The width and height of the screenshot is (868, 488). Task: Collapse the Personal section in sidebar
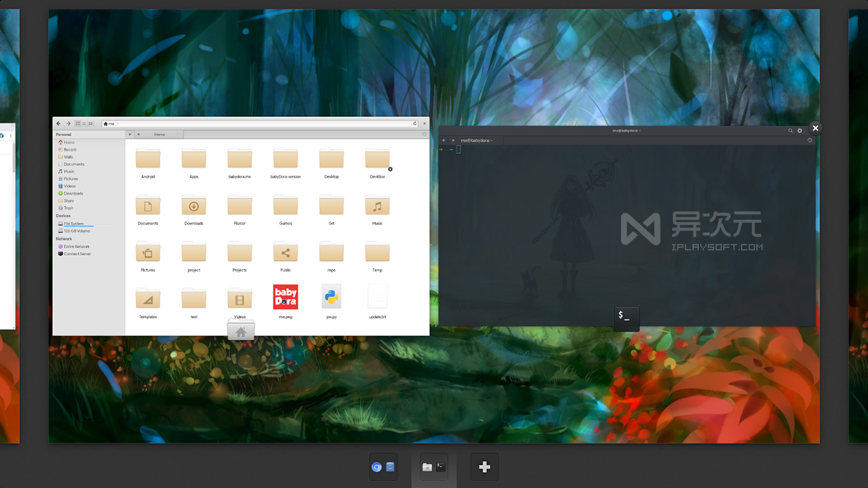63,135
